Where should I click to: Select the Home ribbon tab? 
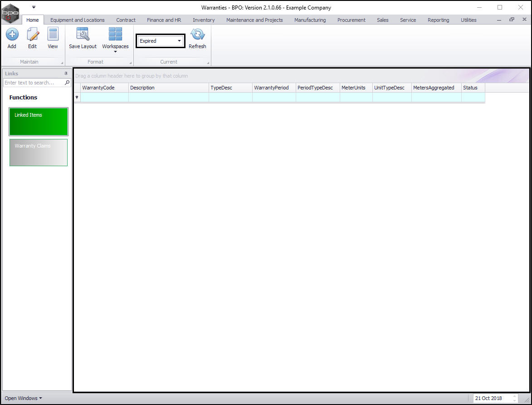(x=33, y=20)
